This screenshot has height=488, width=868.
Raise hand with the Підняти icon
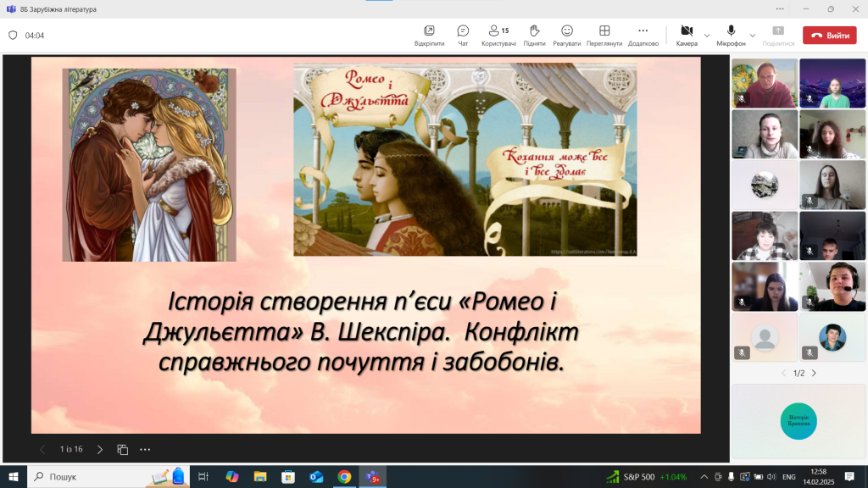click(534, 35)
